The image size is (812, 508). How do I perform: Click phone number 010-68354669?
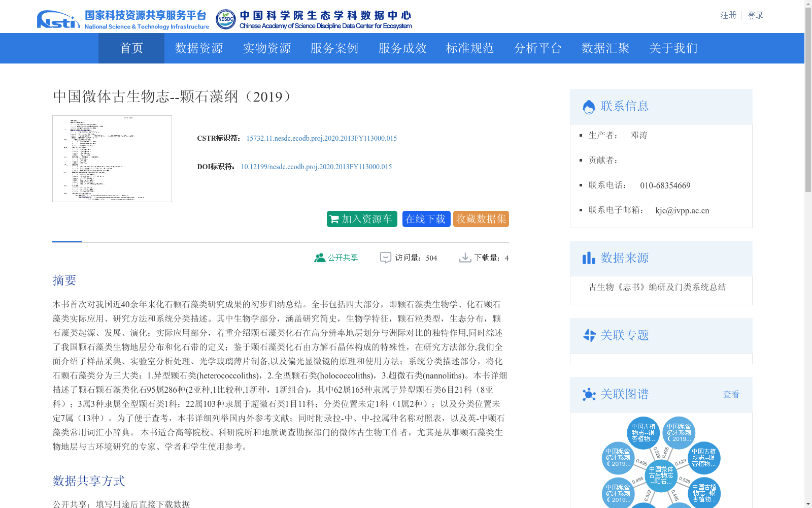pos(665,185)
